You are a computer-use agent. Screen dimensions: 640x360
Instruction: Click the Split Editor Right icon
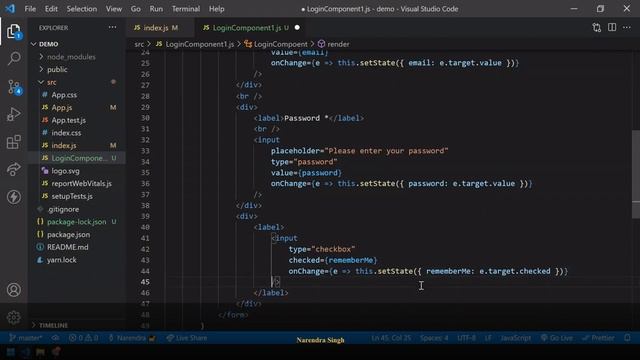click(x=612, y=27)
